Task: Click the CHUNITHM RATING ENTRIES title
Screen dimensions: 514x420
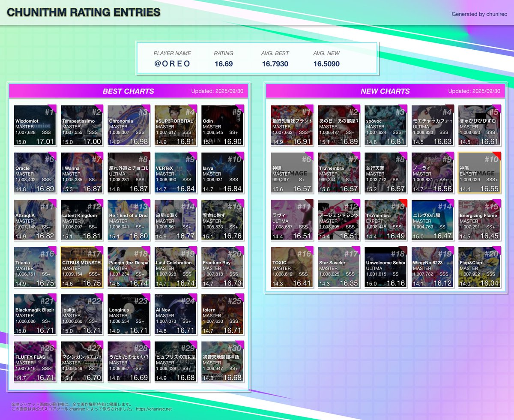Action: tap(84, 12)
